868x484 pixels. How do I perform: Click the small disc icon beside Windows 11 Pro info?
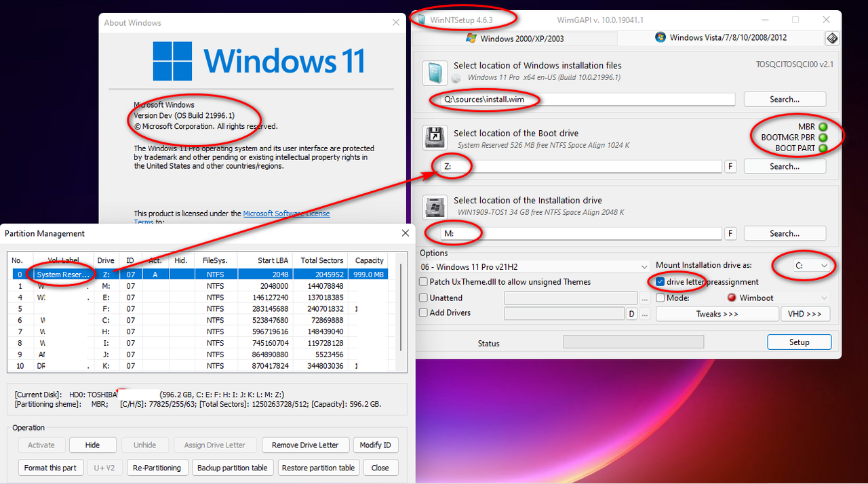tap(456, 78)
